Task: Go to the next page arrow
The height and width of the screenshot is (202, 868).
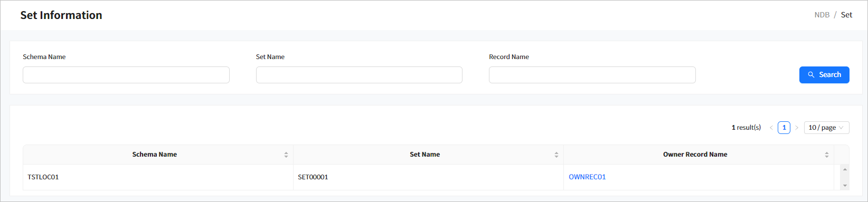Action: (x=797, y=128)
